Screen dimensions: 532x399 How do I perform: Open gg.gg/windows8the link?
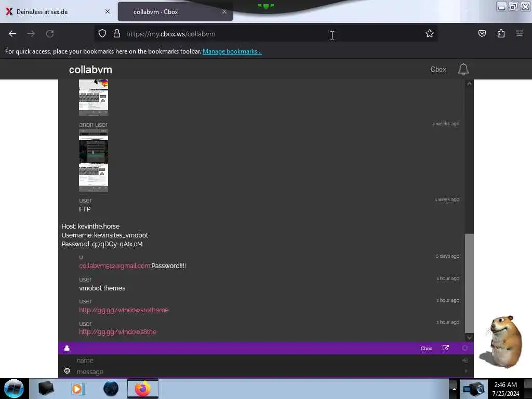(118, 331)
